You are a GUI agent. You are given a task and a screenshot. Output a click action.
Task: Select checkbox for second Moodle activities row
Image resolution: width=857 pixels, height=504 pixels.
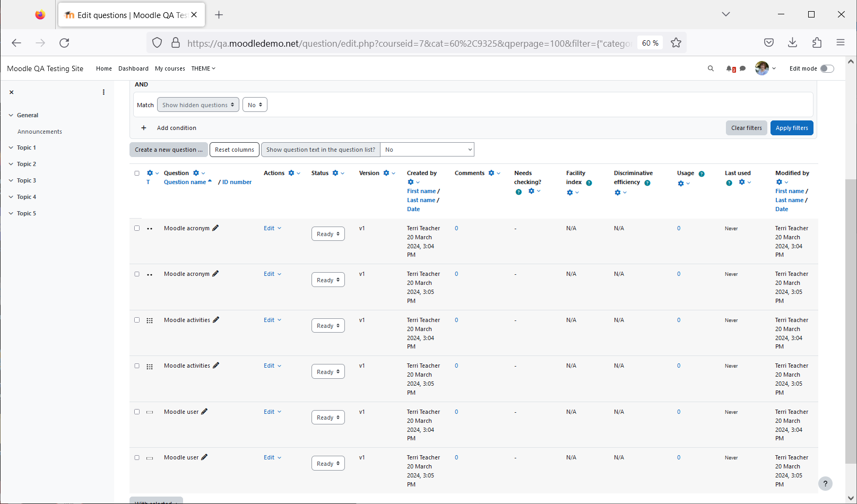point(137,366)
